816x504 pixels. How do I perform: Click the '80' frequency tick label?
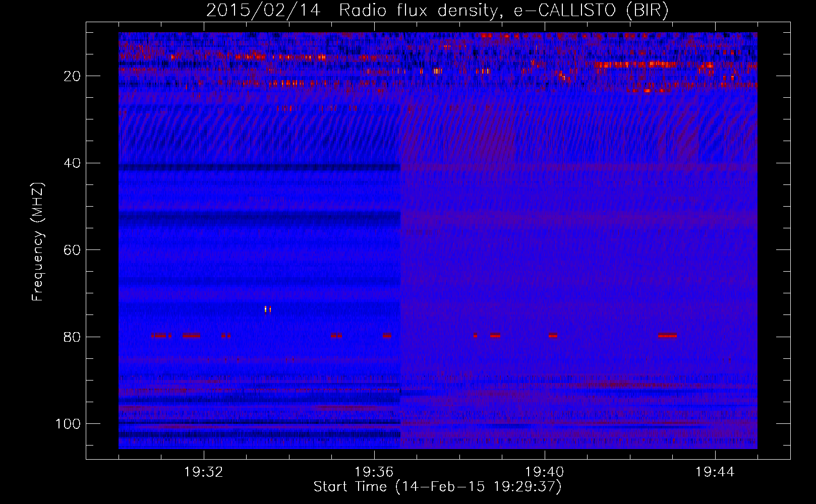click(x=72, y=337)
